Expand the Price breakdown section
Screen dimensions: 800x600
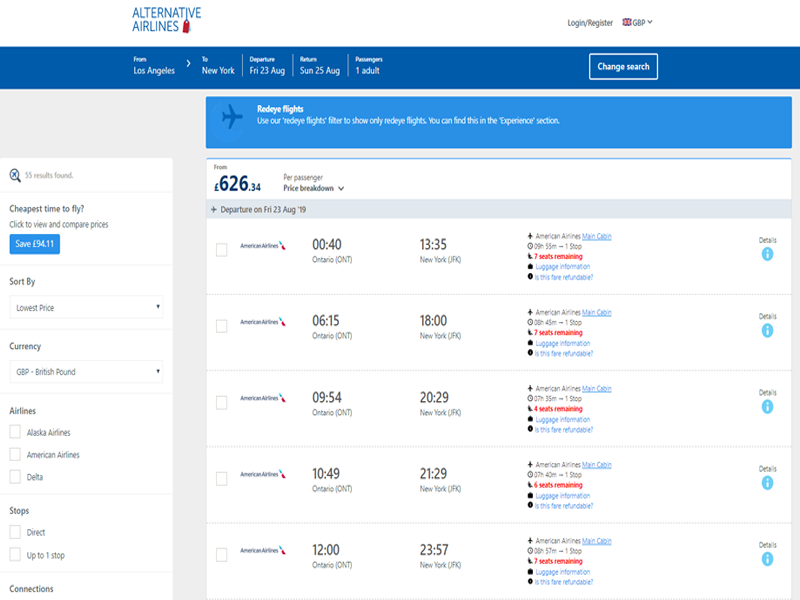coord(314,188)
